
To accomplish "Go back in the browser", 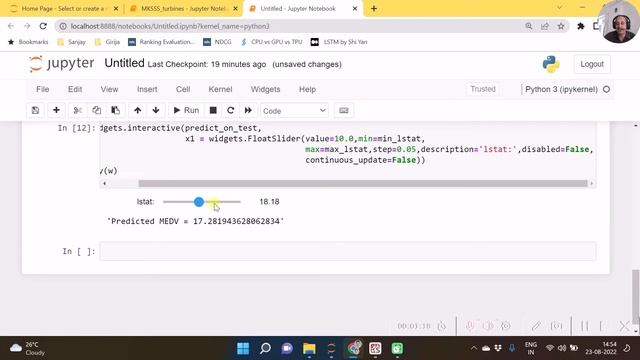I will coord(11,26).
